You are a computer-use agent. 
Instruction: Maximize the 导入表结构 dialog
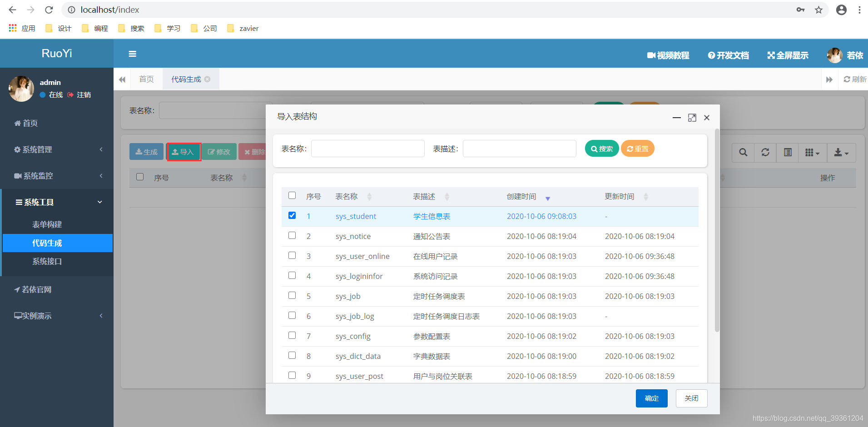click(x=692, y=118)
